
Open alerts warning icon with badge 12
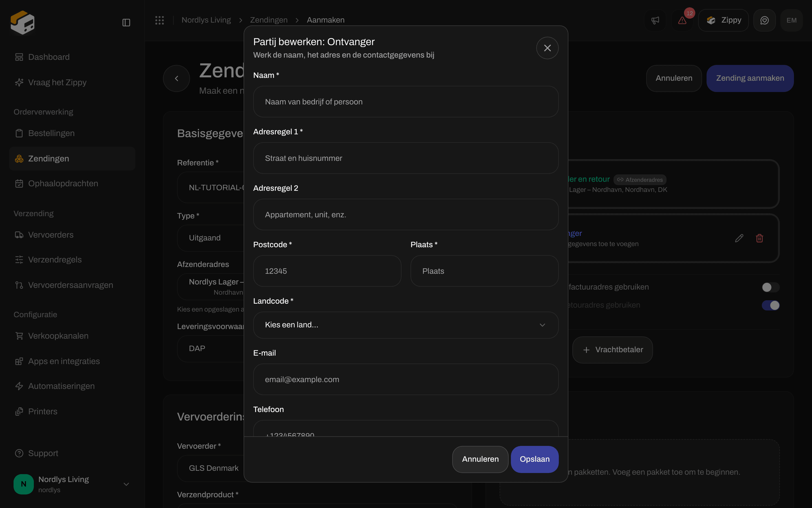pyautogui.click(x=682, y=21)
